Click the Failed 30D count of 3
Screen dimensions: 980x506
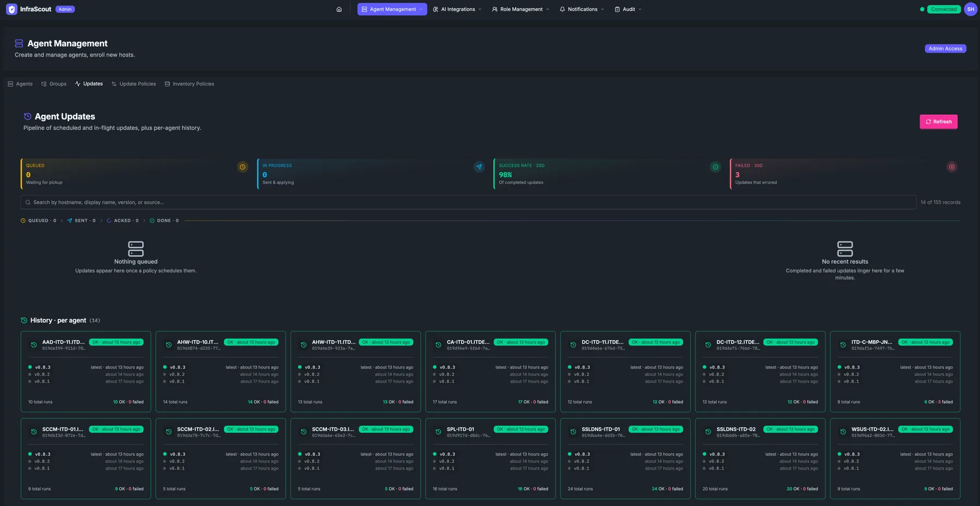[737, 175]
